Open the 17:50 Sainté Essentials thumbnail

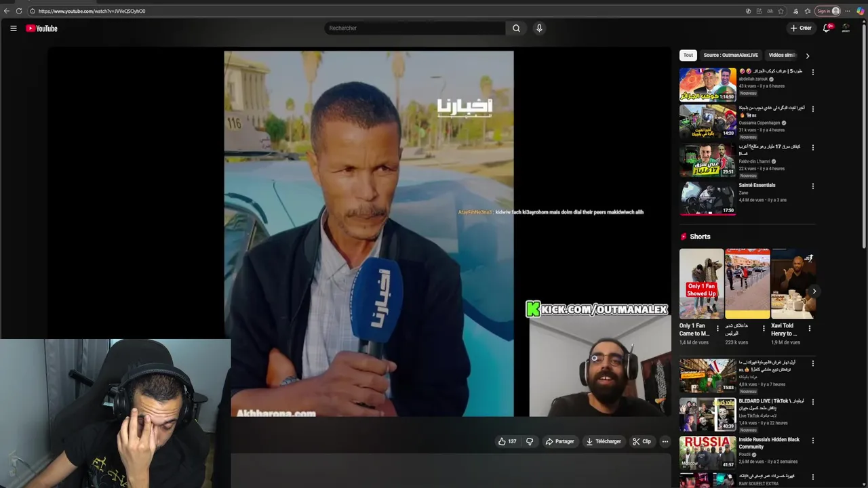(708, 199)
